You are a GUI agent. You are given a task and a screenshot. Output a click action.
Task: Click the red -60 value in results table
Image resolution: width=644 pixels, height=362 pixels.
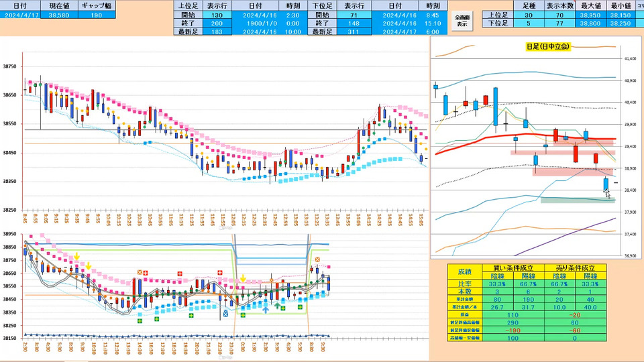(575, 330)
